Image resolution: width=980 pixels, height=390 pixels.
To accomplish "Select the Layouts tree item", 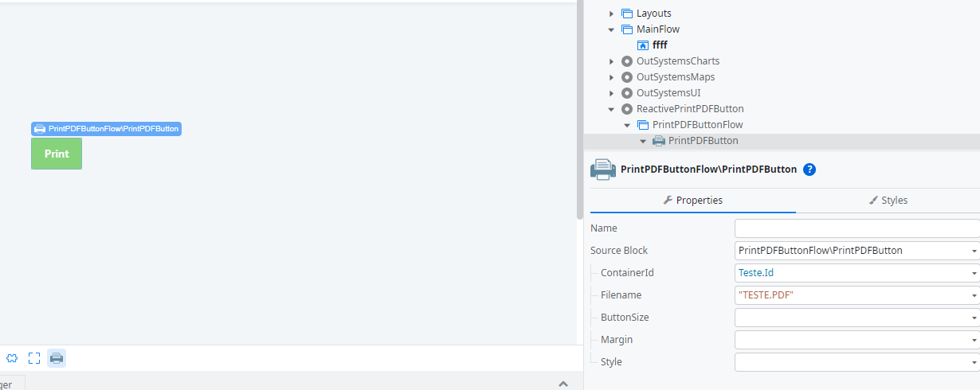I will (654, 14).
